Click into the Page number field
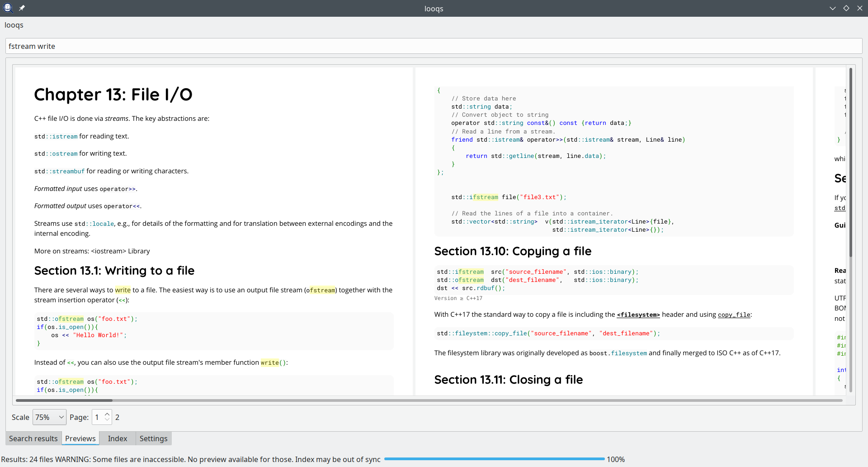 pyautogui.click(x=98, y=417)
